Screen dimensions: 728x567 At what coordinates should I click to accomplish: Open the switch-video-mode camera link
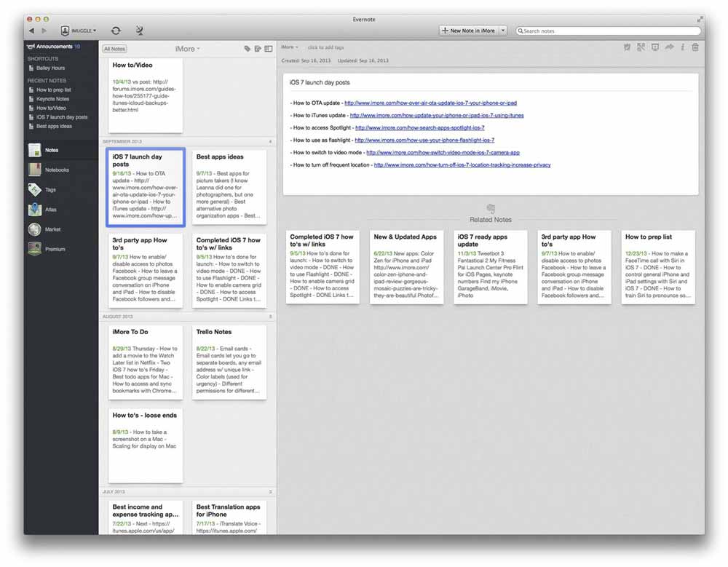tap(443, 152)
